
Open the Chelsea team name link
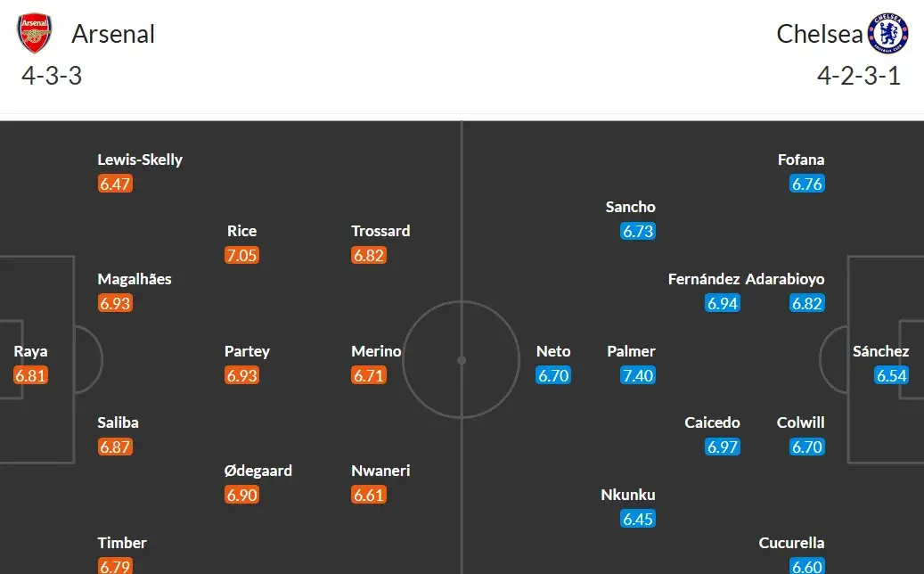[x=820, y=34]
